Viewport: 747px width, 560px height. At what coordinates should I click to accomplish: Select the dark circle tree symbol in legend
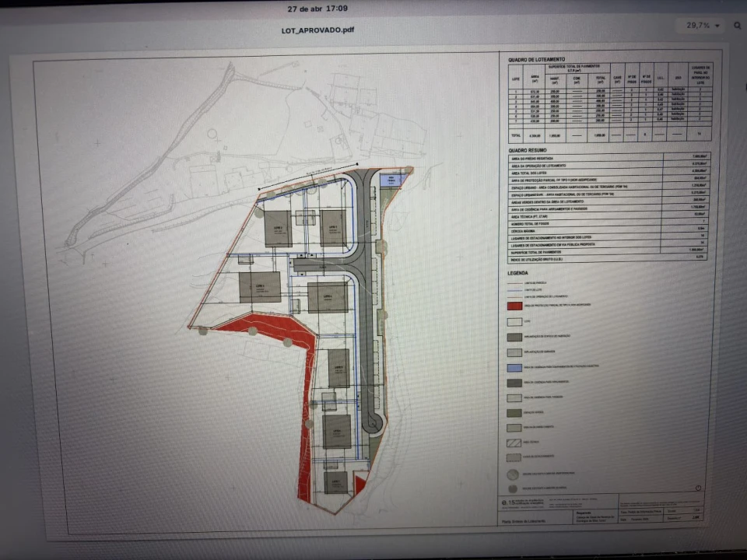pos(513,488)
